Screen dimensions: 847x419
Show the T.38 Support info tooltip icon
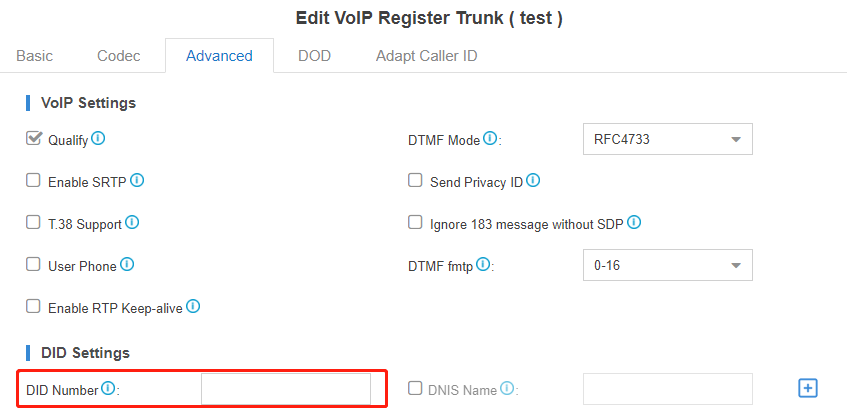pyautogui.click(x=132, y=222)
